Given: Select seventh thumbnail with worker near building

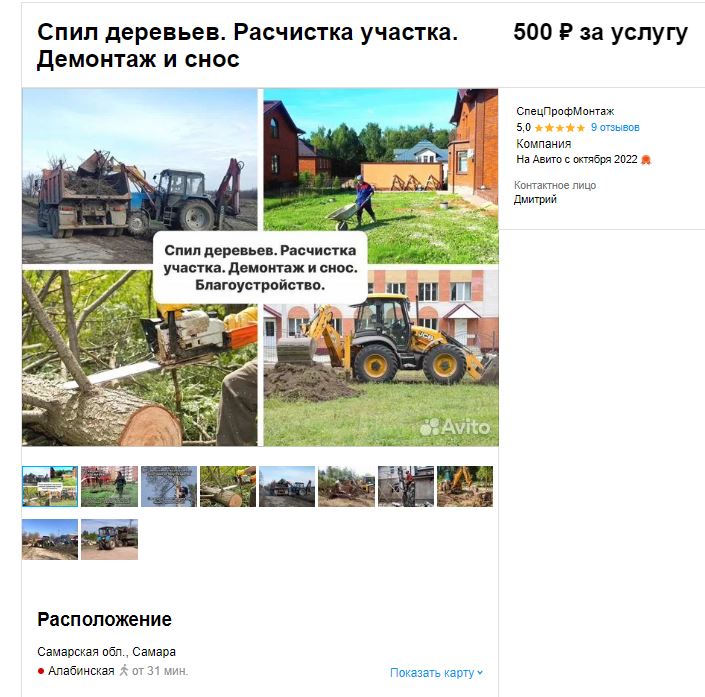Looking at the screenshot, I should click(x=406, y=487).
